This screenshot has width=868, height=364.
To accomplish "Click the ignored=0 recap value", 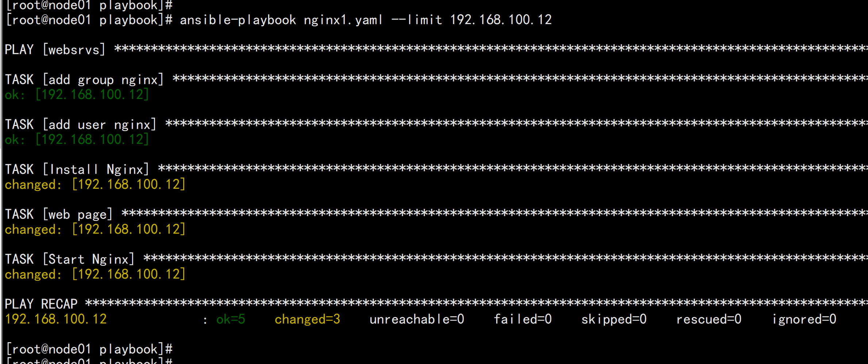I will click(x=804, y=319).
